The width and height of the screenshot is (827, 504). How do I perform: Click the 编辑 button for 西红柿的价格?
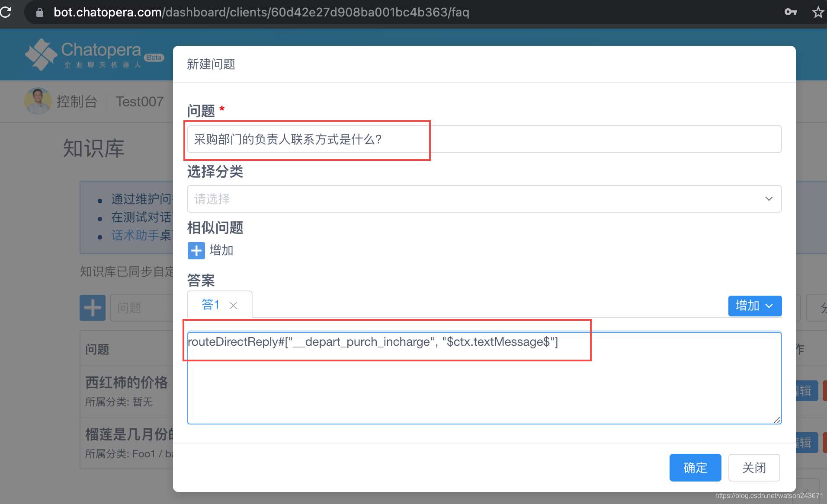[x=806, y=391]
